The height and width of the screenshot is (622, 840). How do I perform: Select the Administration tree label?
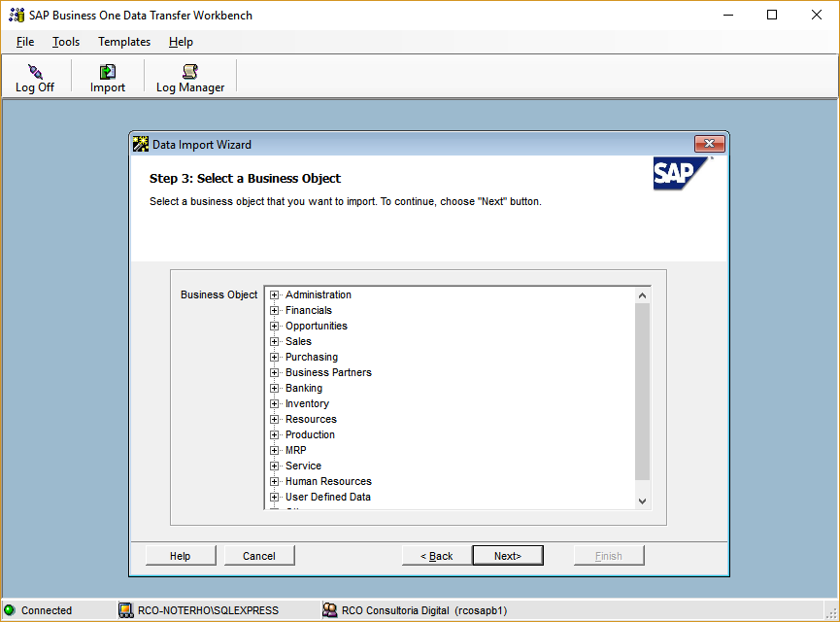[319, 294]
